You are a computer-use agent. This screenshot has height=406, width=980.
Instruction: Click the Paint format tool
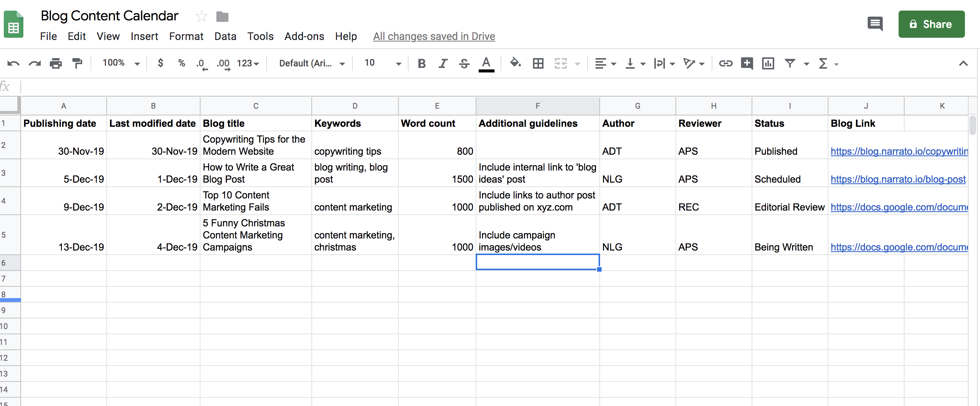point(77,63)
